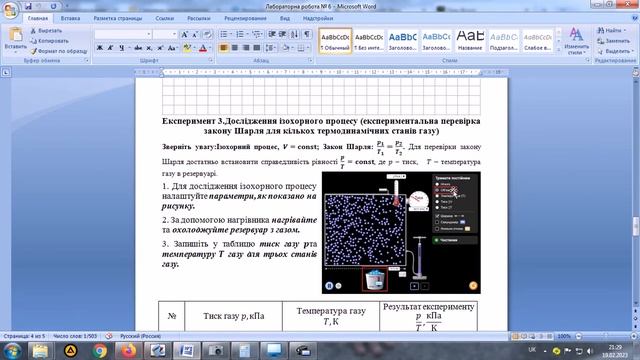Clear formatting with the eraser icon
Image resolution: width=640 pixels, height=360 pixels.
(207, 35)
